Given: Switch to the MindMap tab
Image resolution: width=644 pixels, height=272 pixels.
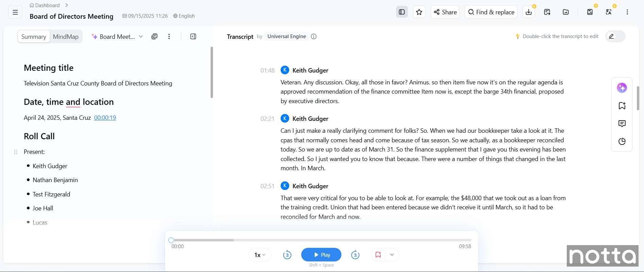Looking at the screenshot, I should coord(66,37).
